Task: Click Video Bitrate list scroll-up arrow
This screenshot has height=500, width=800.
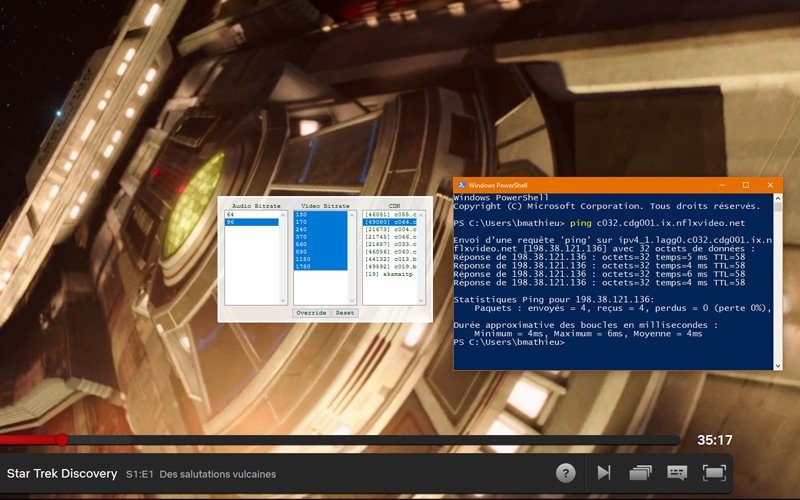Action: [x=352, y=215]
